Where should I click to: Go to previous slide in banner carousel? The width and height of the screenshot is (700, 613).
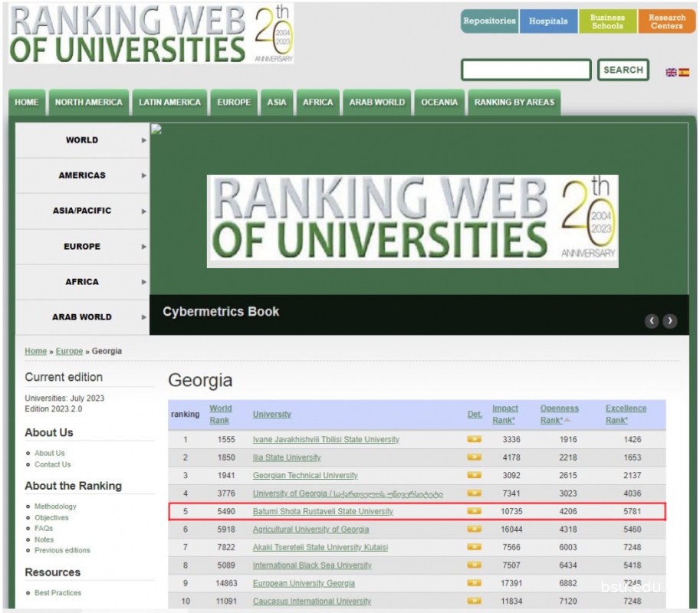pos(652,321)
